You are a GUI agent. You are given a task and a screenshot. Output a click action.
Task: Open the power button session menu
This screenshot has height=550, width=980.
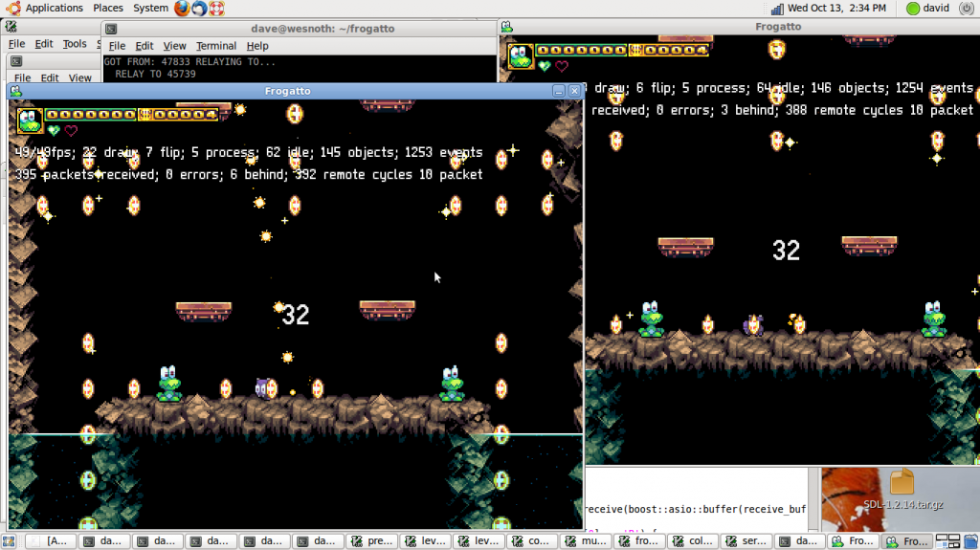point(967,8)
